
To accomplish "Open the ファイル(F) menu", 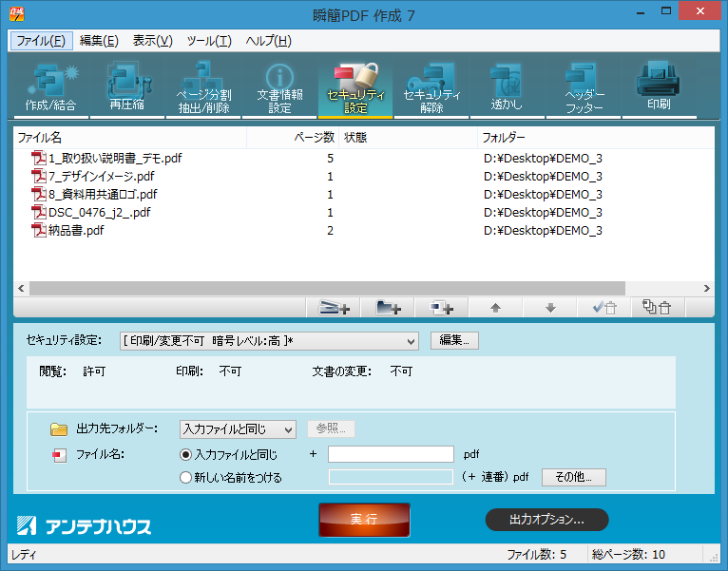I will click(x=41, y=41).
